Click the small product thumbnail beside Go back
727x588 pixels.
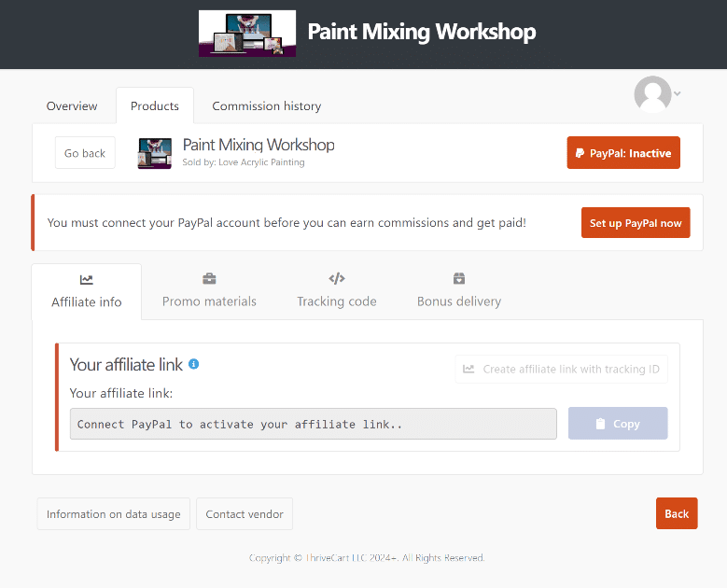point(155,153)
